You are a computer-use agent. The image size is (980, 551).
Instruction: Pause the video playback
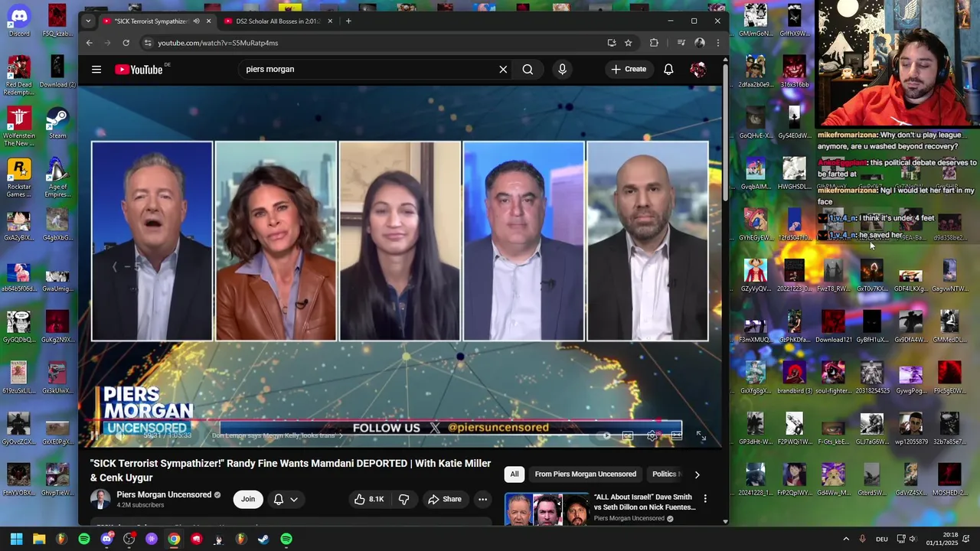(93, 435)
